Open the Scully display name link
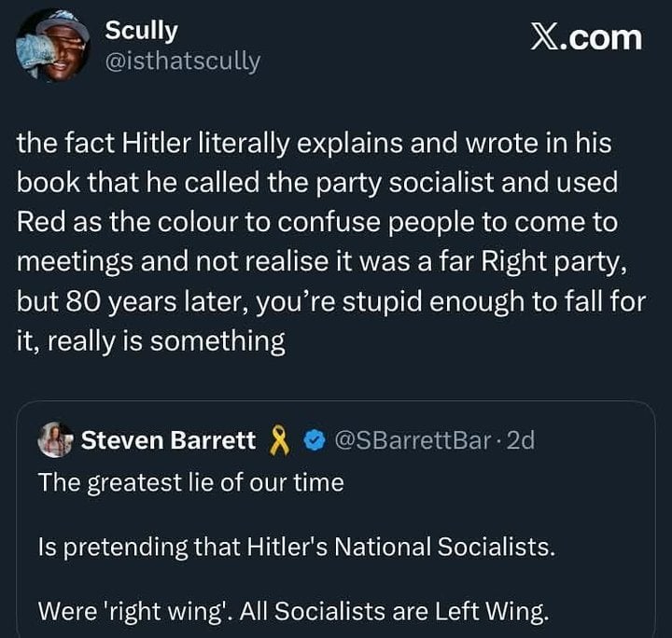 pyautogui.click(x=141, y=30)
